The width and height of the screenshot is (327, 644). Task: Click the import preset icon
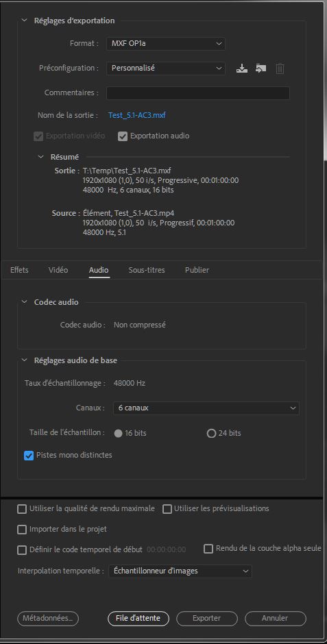click(x=261, y=69)
